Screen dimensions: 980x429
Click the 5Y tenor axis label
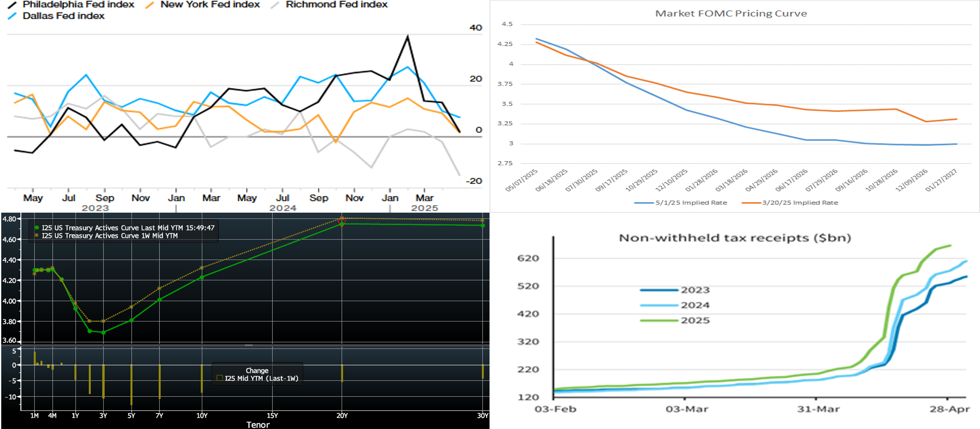coord(131,415)
